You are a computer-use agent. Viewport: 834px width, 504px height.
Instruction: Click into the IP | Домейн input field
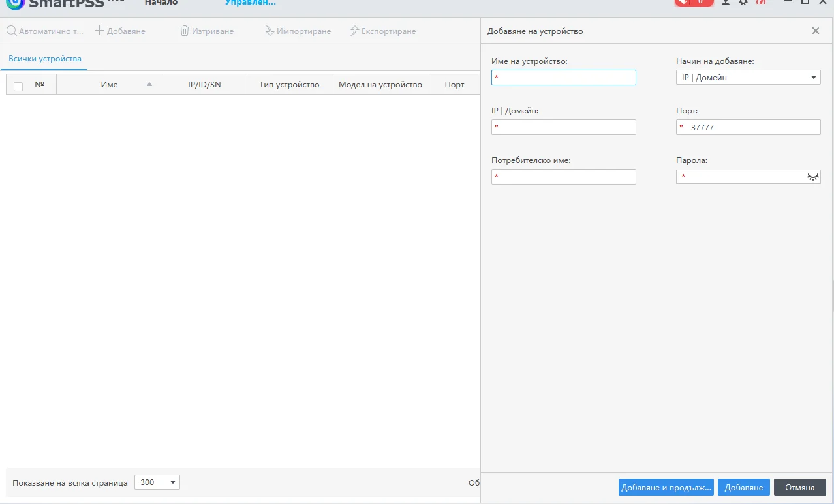tap(563, 127)
